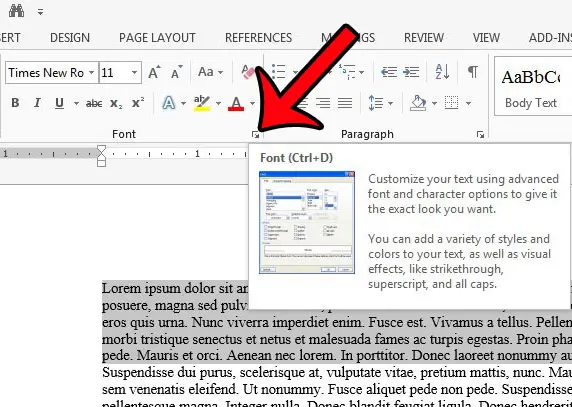This screenshot has height=407, width=572.
Task: Toggle Underline formatting
Action: 59,103
